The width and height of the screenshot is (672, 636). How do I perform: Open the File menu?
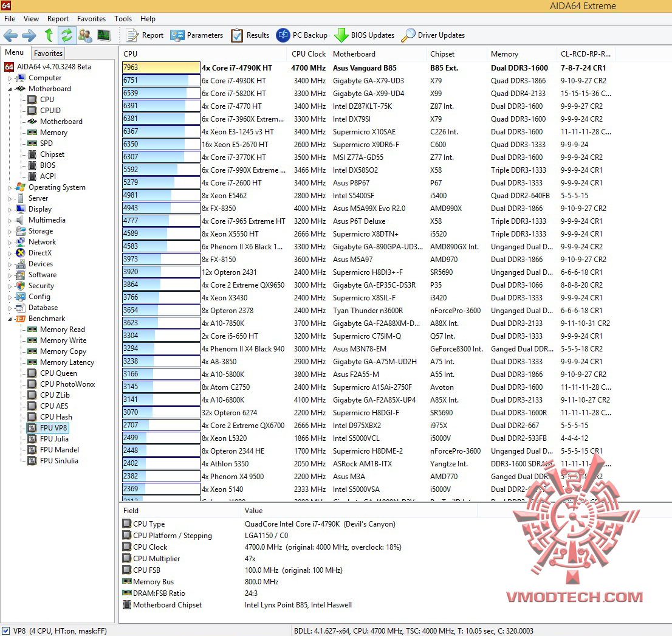point(10,19)
